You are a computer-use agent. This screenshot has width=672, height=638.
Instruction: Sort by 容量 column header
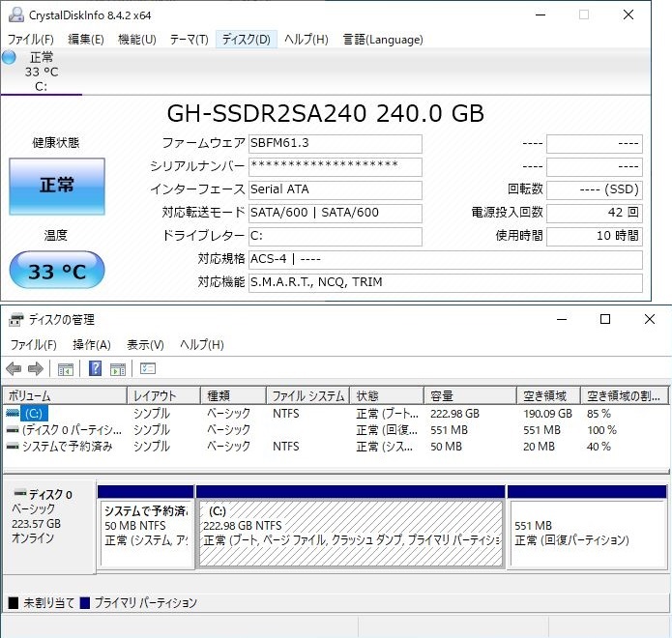point(470,395)
